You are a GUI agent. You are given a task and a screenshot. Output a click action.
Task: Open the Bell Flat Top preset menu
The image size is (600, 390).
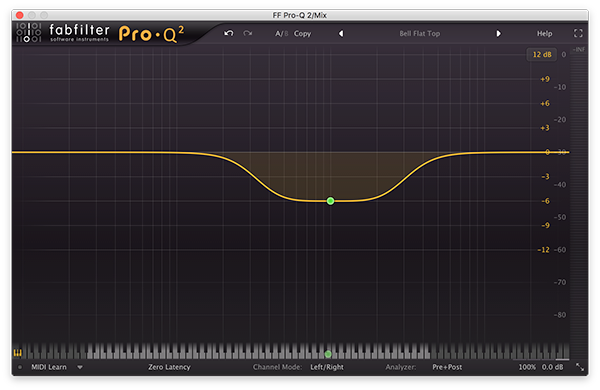(x=419, y=34)
